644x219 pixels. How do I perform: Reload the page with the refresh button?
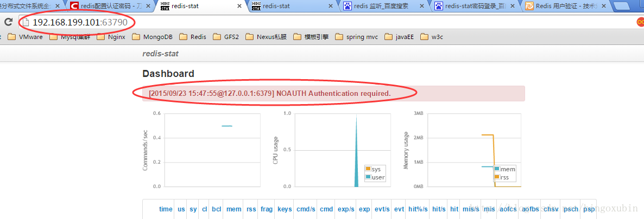coord(8,22)
